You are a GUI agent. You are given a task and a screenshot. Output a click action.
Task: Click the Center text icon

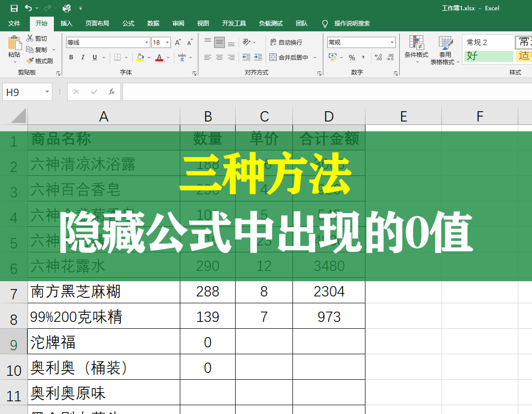(219, 57)
